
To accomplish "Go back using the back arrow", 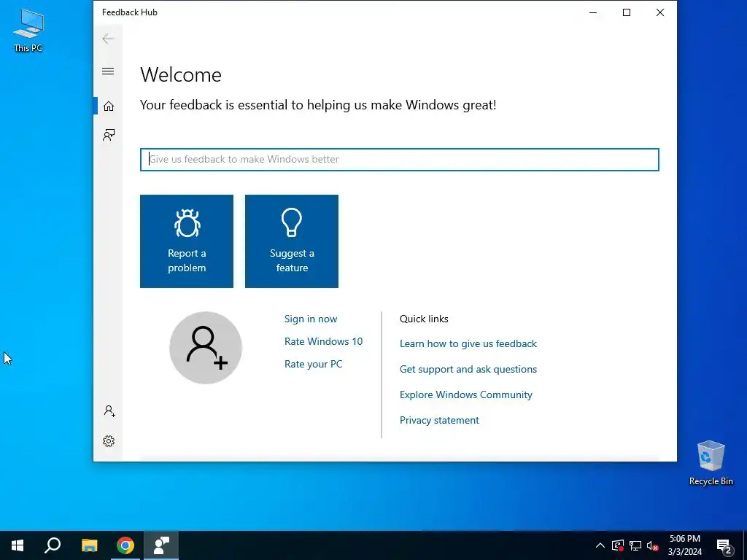I will pos(108,39).
